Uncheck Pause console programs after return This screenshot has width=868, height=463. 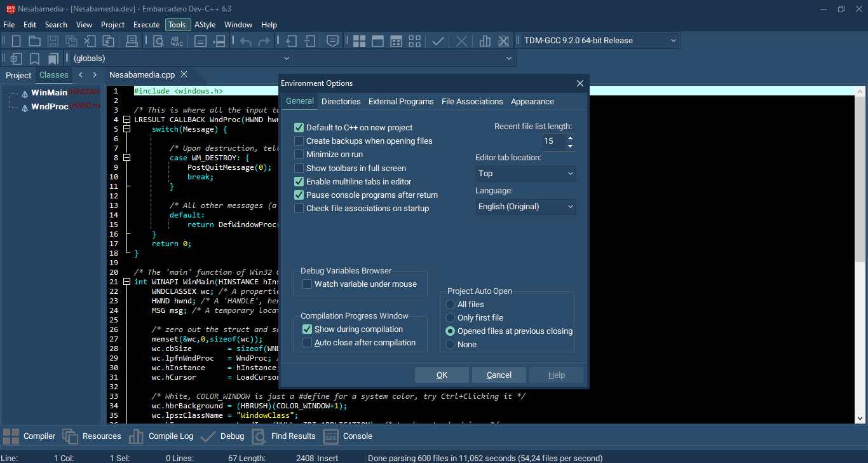(299, 195)
